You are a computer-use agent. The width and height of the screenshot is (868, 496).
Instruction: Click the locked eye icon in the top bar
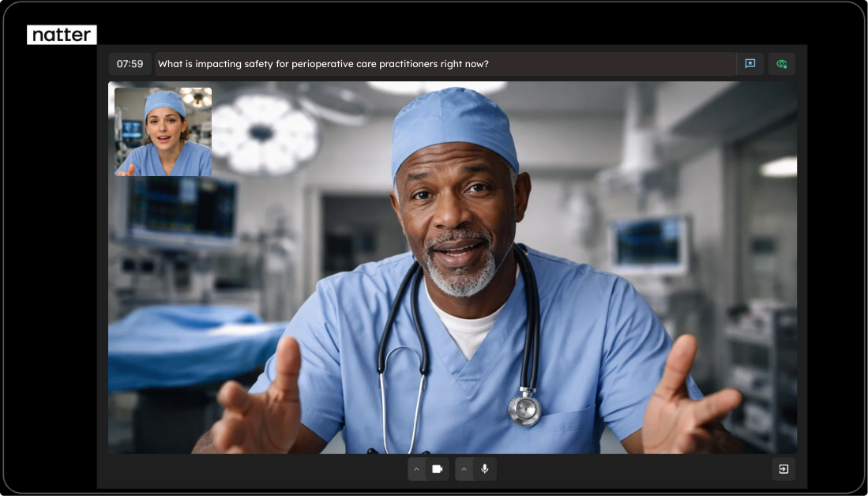click(781, 64)
